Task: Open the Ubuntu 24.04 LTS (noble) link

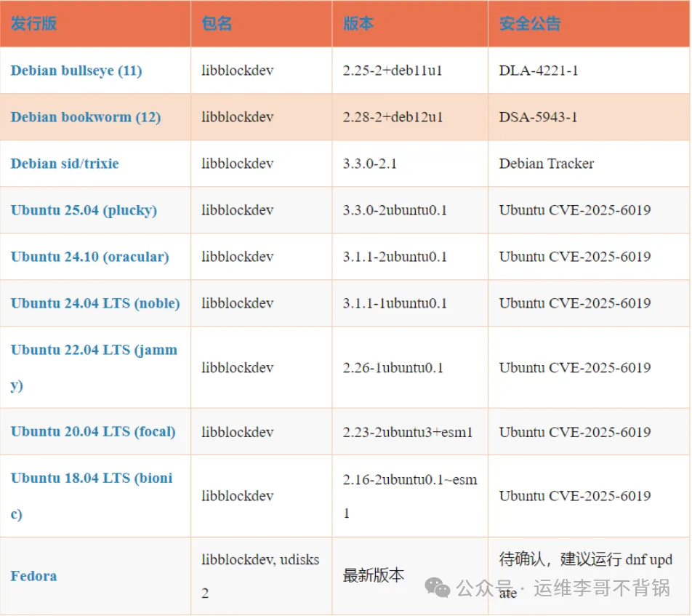Action: (x=95, y=303)
